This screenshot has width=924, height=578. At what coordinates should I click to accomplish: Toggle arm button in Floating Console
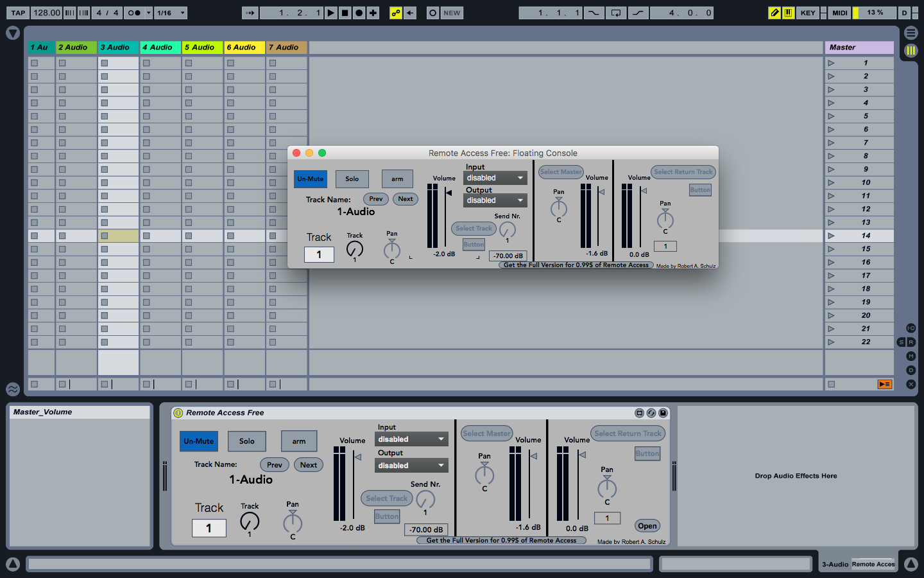pos(397,179)
